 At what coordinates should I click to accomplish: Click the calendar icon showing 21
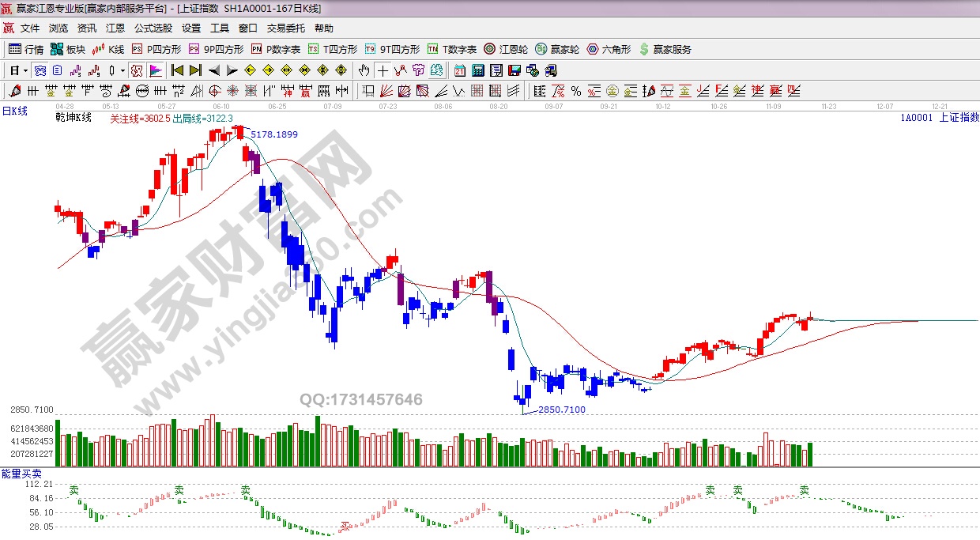(x=459, y=70)
